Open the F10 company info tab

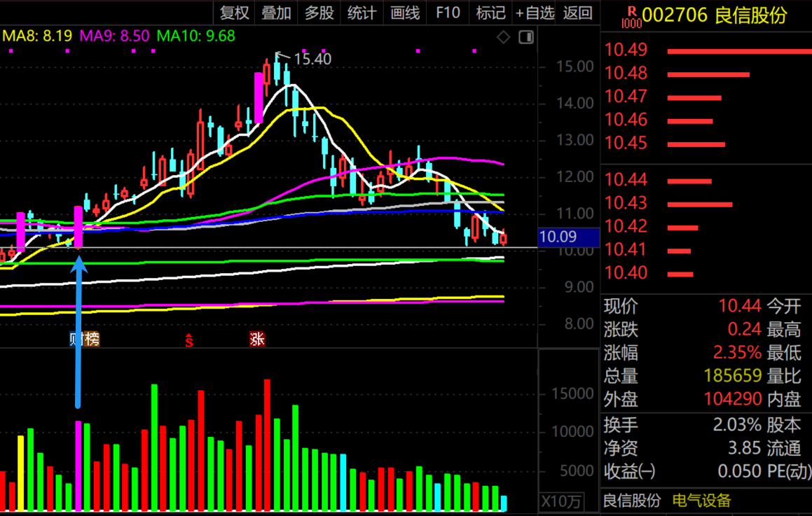[x=448, y=13]
